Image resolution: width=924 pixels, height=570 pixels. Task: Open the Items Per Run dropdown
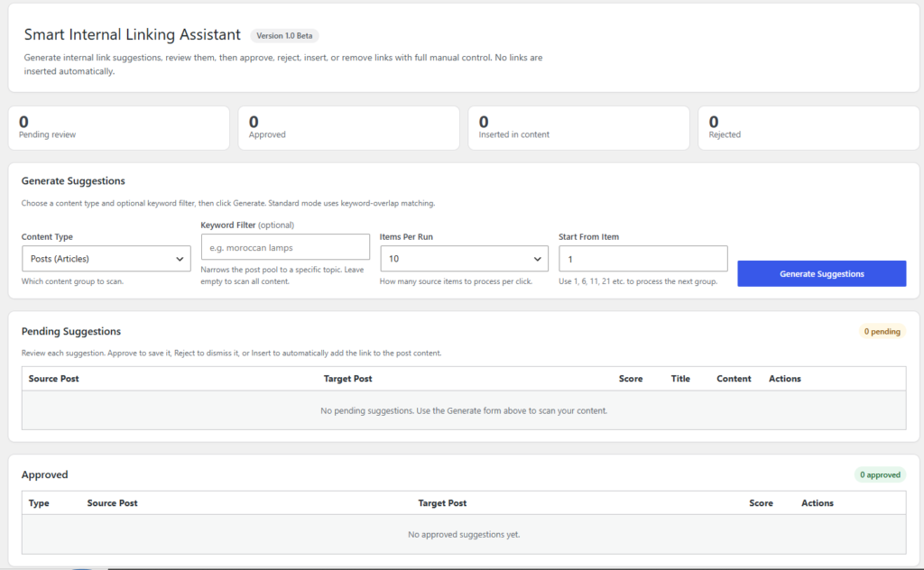point(465,259)
